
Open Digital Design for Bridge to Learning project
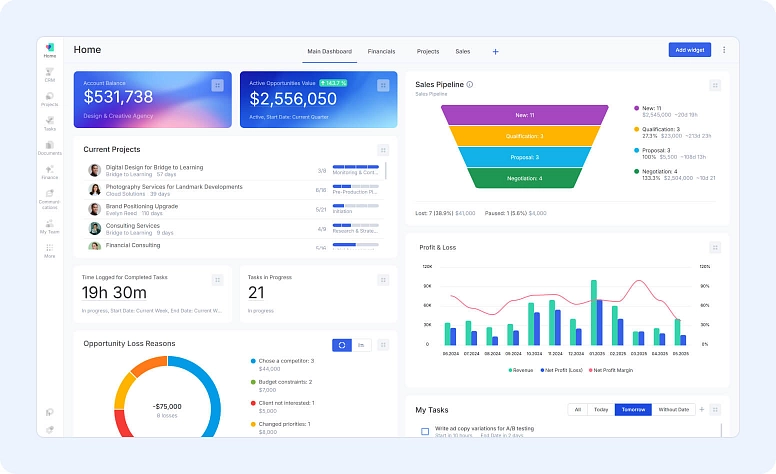tap(154, 167)
